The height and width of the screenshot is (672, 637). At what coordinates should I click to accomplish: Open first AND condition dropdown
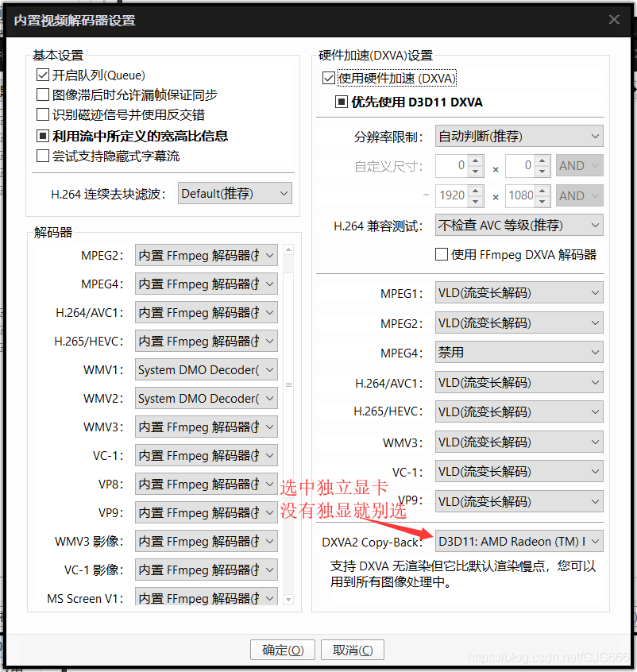point(580,165)
